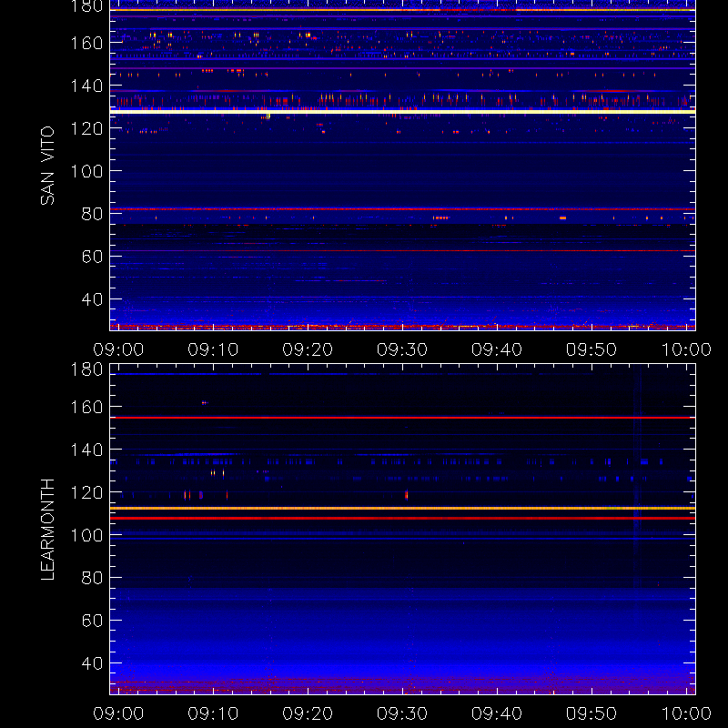
Task: Click 09:20 time label below Learmonth plot
Action: 308,713
